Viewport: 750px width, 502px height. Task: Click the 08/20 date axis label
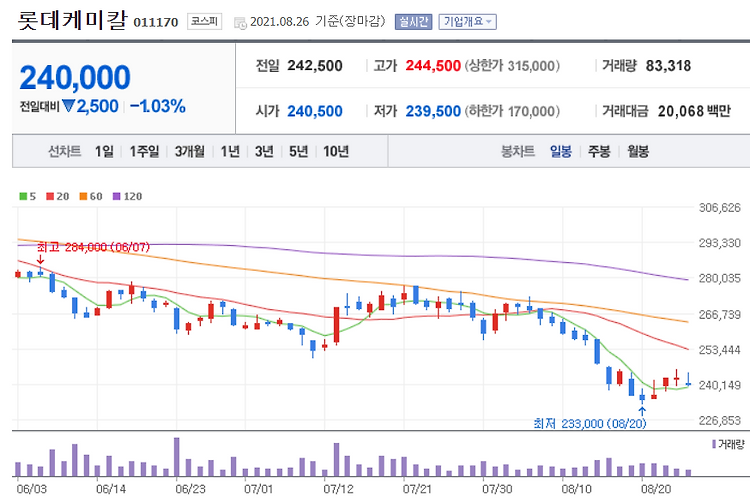point(656,489)
